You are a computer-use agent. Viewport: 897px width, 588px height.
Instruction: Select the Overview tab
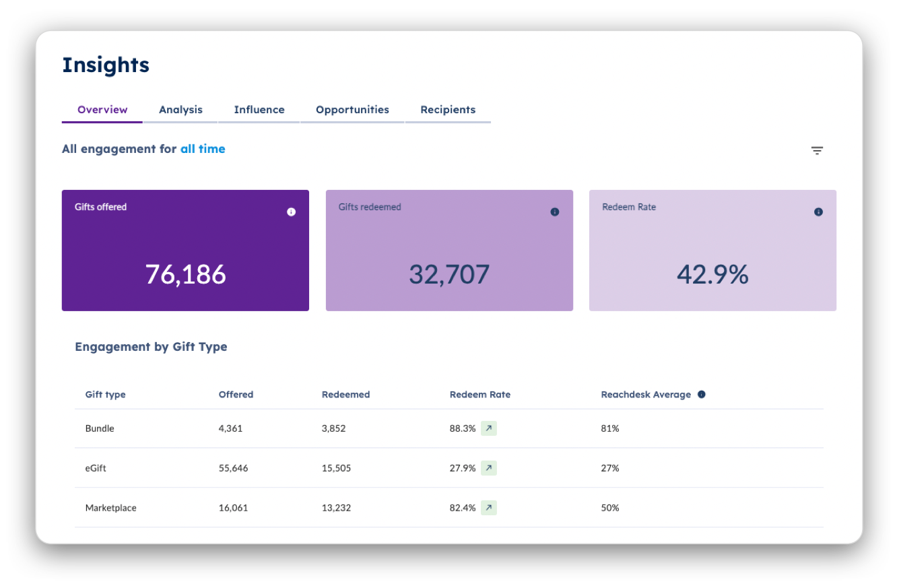click(x=102, y=110)
